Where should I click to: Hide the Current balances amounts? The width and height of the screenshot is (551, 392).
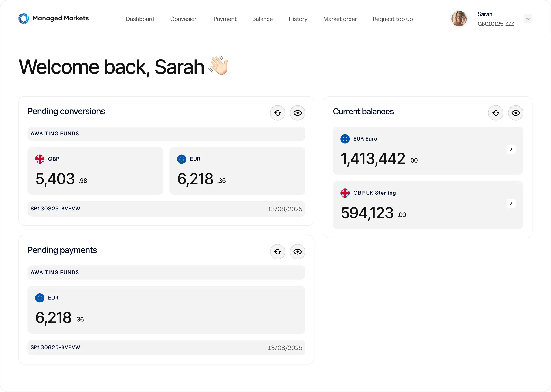pos(516,113)
